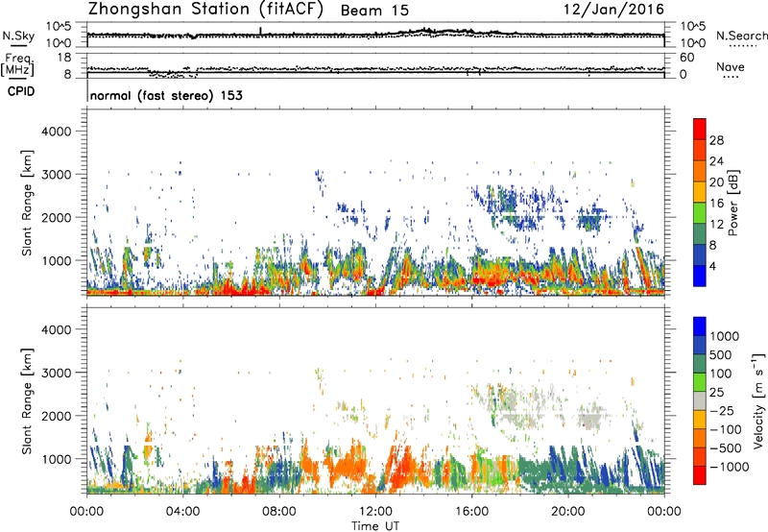Viewport: 768px width, 532px height.
Task: Click the '-100' velocity colorbar tick
Action: pos(726,429)
